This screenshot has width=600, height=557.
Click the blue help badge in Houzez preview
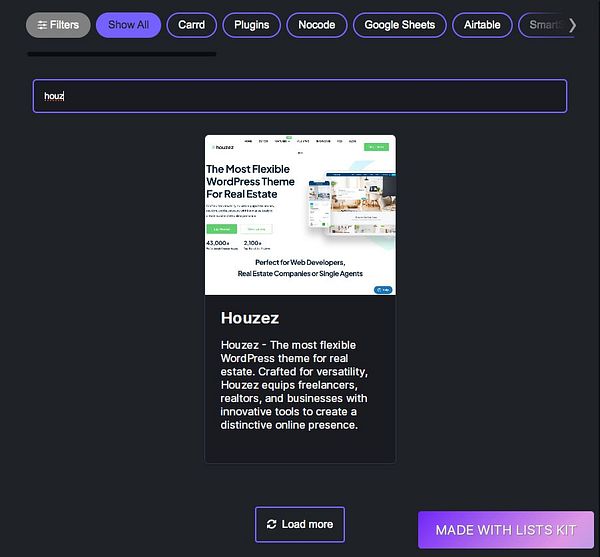pos(383,290)
